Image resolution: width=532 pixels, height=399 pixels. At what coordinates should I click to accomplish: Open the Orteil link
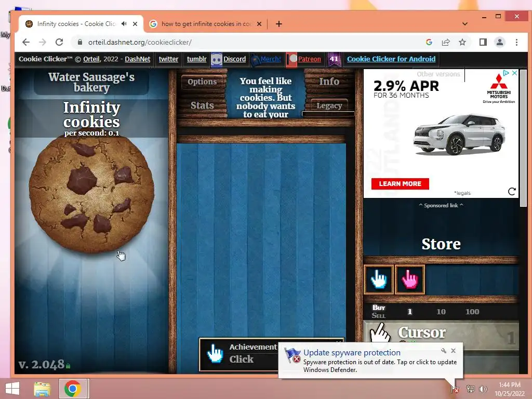click(x=91, y=59)
